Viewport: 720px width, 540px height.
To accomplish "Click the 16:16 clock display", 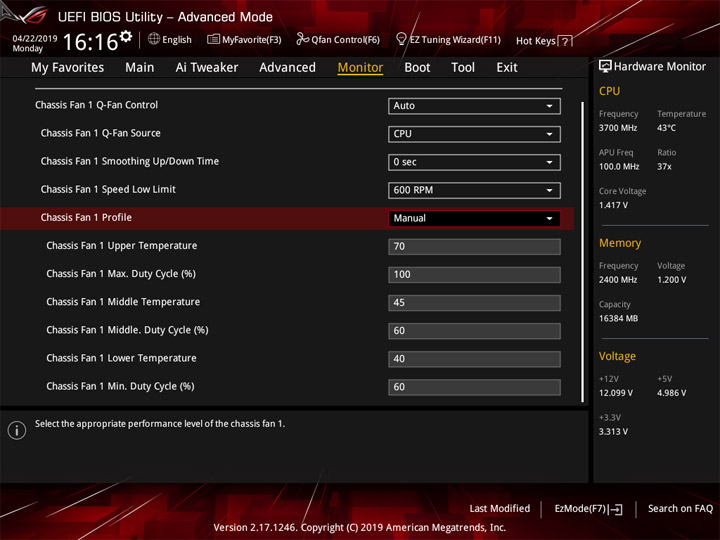I will tap(90, 42).
